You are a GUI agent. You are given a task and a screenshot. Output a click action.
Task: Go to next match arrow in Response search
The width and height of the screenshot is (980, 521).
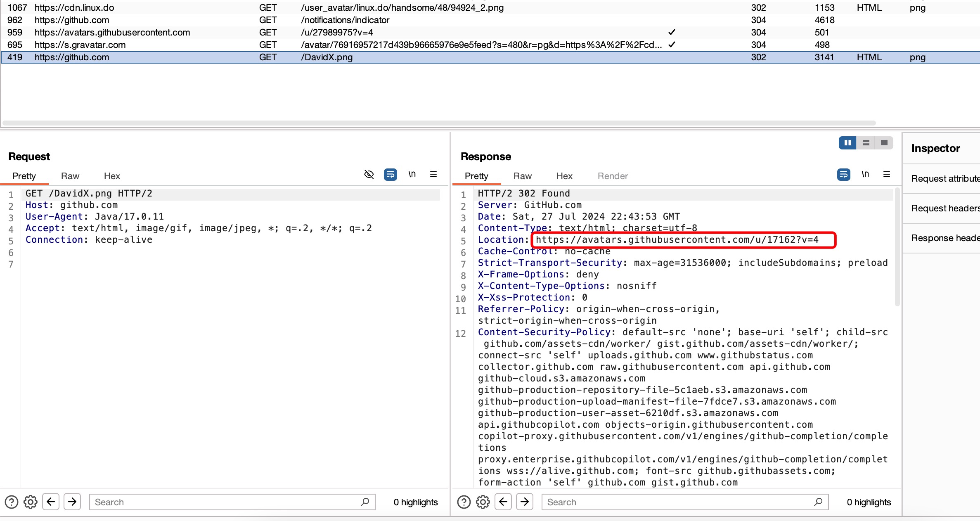(x=525, y=502)
